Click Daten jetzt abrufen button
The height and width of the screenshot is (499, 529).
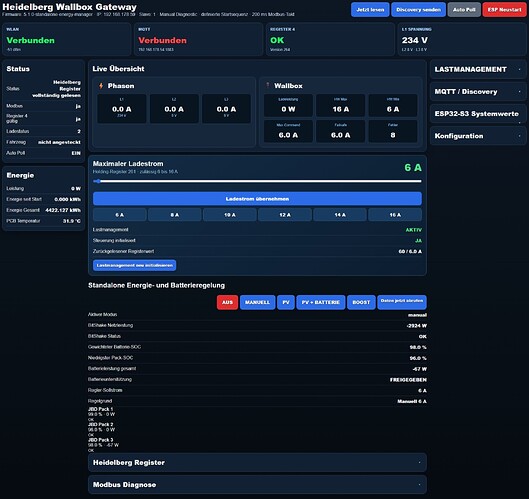(x=402, y=302)
